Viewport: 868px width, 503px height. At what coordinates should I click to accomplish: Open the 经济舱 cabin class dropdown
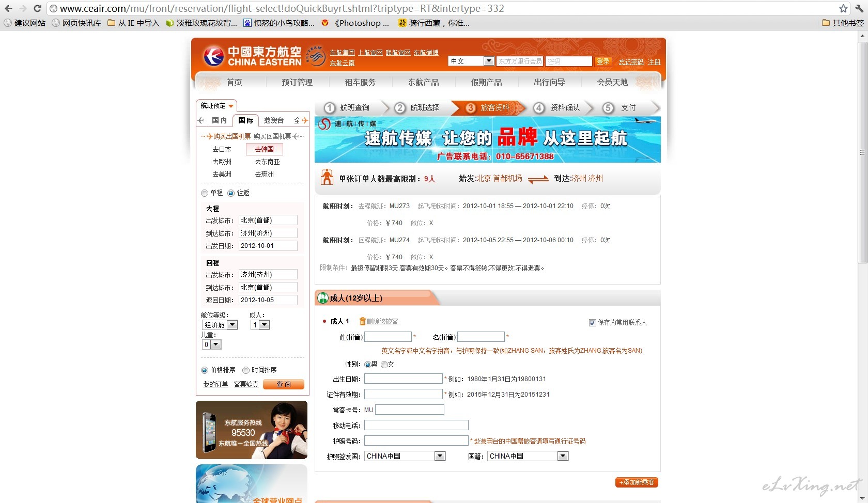click(220, 325)
